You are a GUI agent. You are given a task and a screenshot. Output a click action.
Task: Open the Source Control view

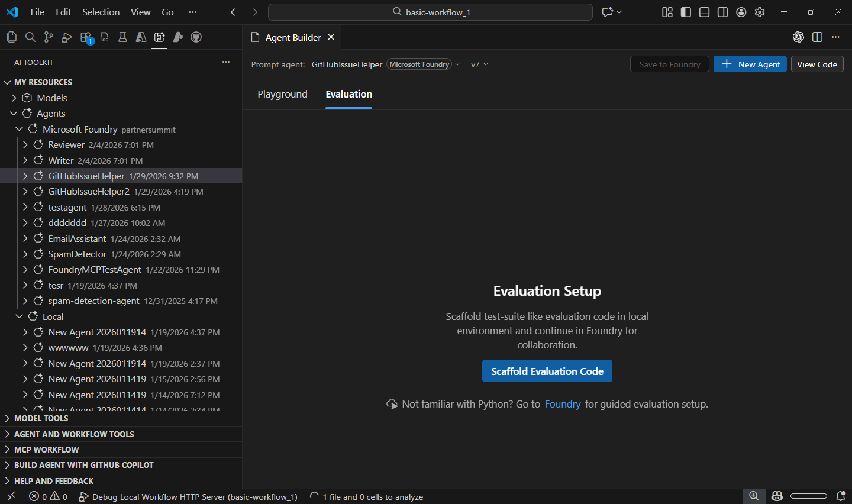click(49, 37)
